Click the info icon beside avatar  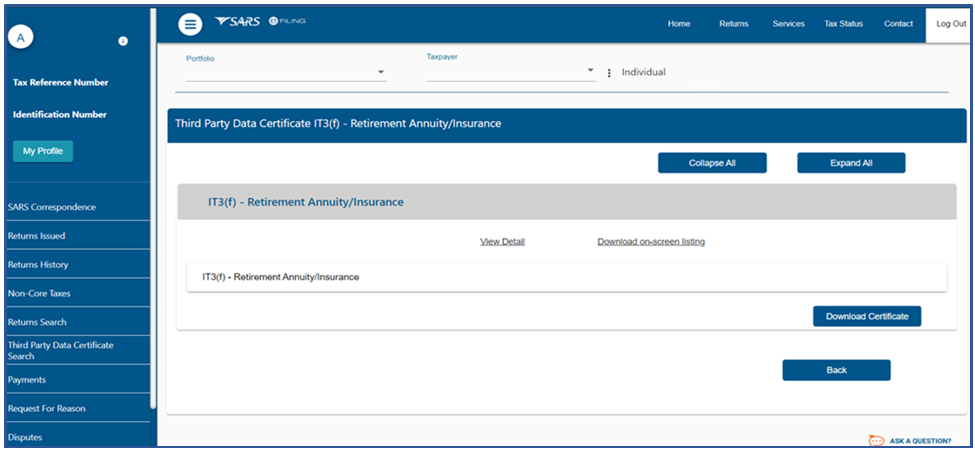point(123,41)
